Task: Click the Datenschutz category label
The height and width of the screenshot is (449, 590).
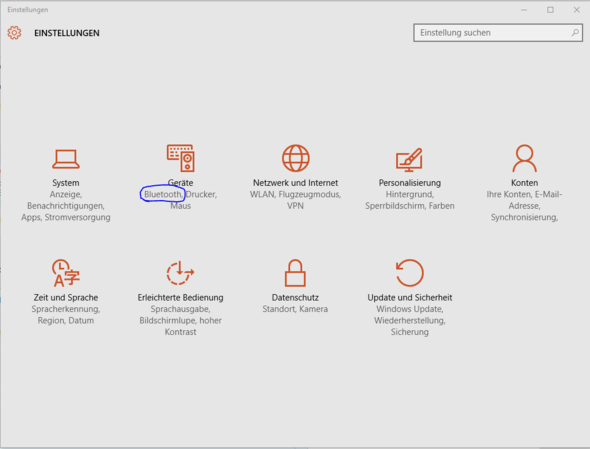Action: 295,298
